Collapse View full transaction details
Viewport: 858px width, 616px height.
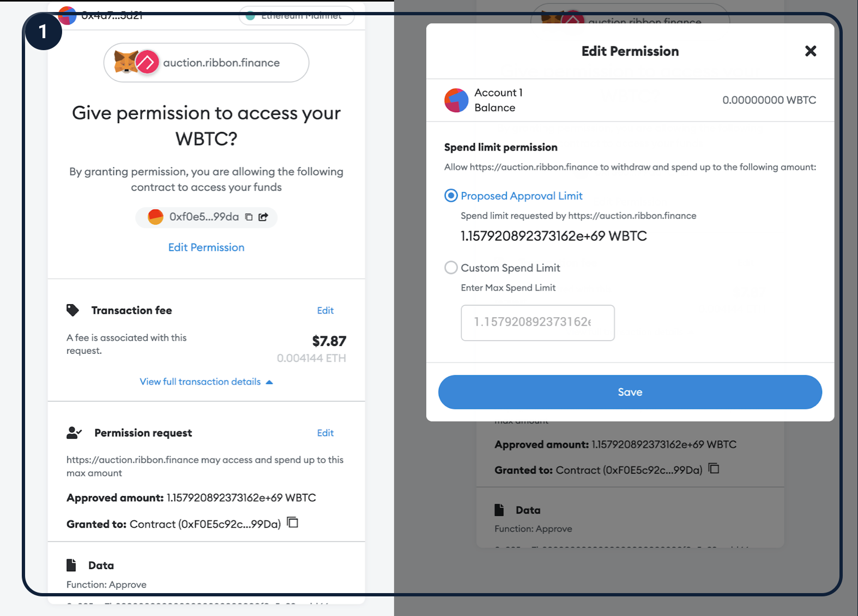206,382
